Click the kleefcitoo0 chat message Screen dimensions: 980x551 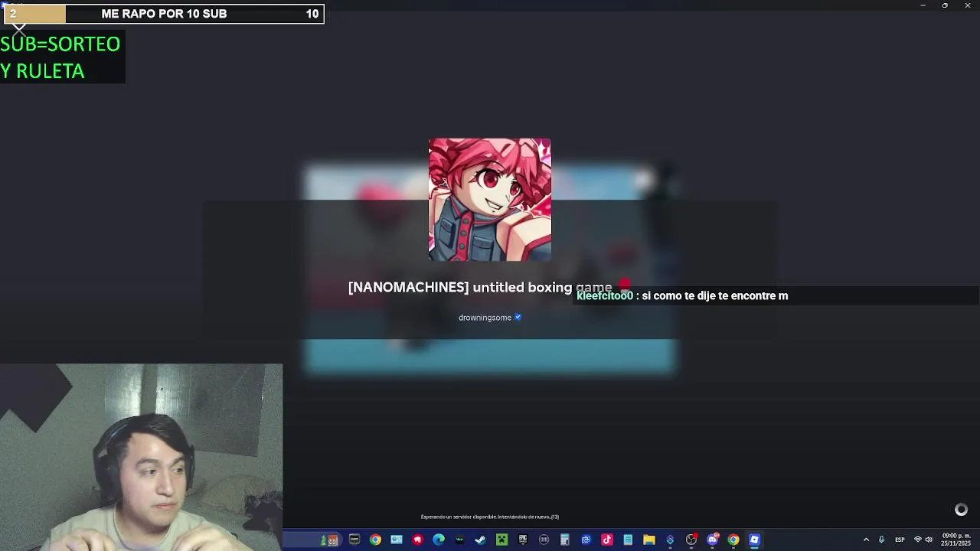pyautogui.click(x=682, y=295)
